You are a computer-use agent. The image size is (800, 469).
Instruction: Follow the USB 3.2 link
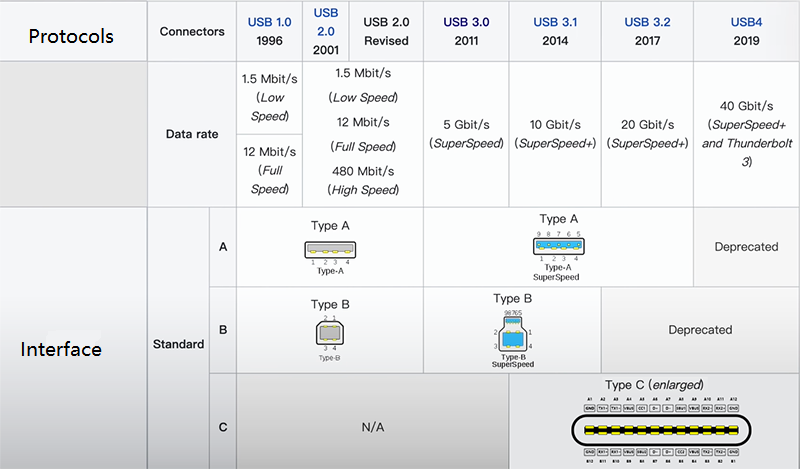click(647, 22)
